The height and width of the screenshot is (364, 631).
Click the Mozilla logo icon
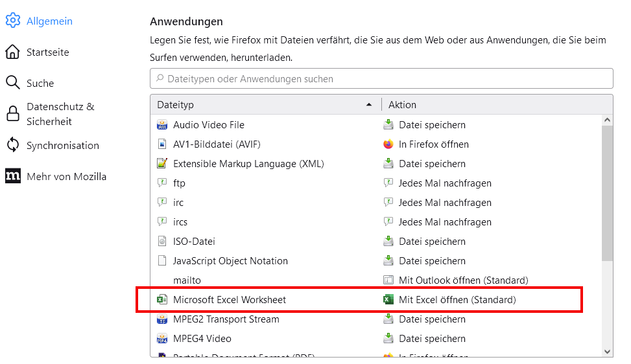click(x=13, y=176)
